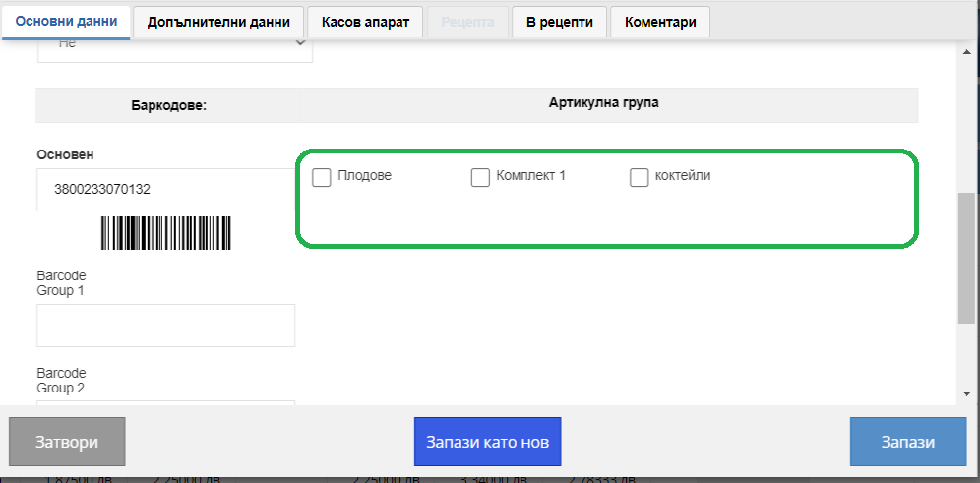This screenshot has width=980, height=483.
Task: Open the Коментари tab
Action: [x=660, y=22]
